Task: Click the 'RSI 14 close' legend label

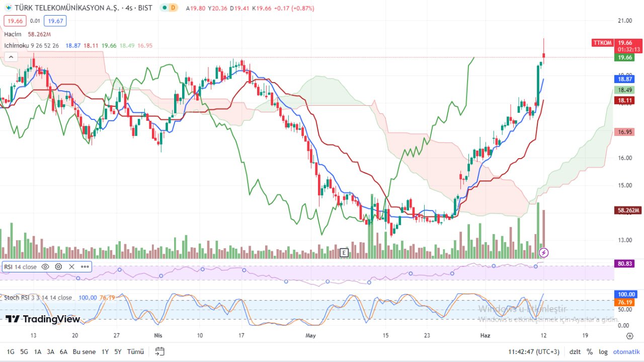Action: [x=20, y=267]
